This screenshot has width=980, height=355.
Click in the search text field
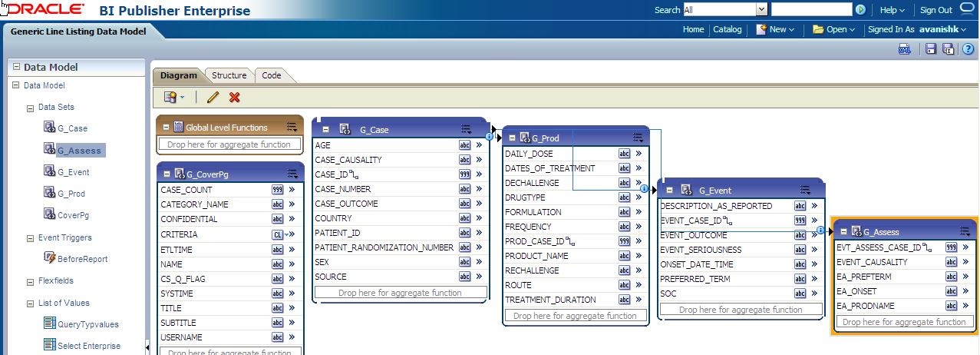point(811,9)
